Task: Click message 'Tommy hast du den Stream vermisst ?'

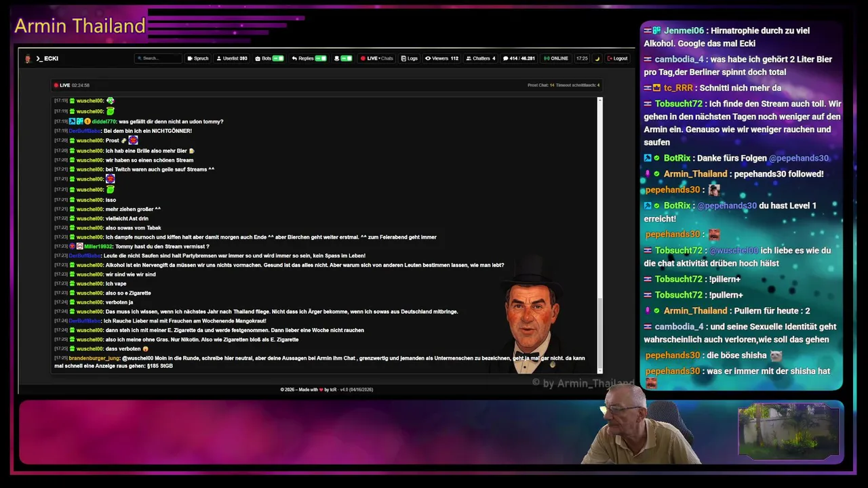Action: [161, 247]
